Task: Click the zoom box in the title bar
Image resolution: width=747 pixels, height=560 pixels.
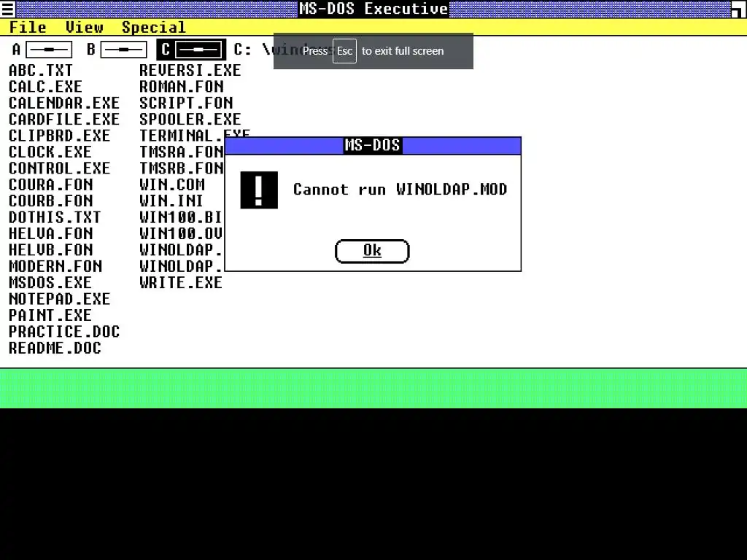Action: pos(739,9)
